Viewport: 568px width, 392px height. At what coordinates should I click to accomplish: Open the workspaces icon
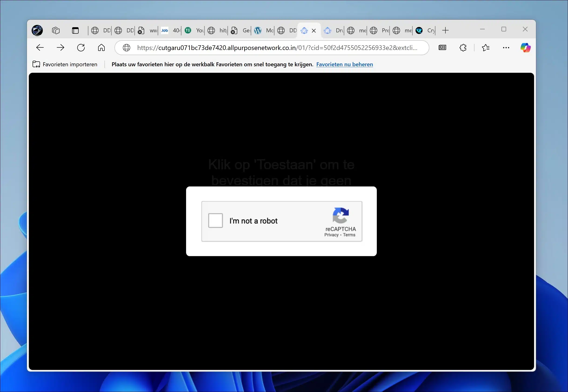click(56, 30)
